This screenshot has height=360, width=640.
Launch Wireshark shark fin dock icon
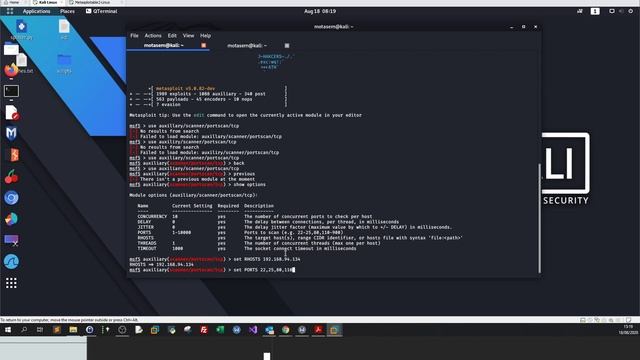click(11, 261)
